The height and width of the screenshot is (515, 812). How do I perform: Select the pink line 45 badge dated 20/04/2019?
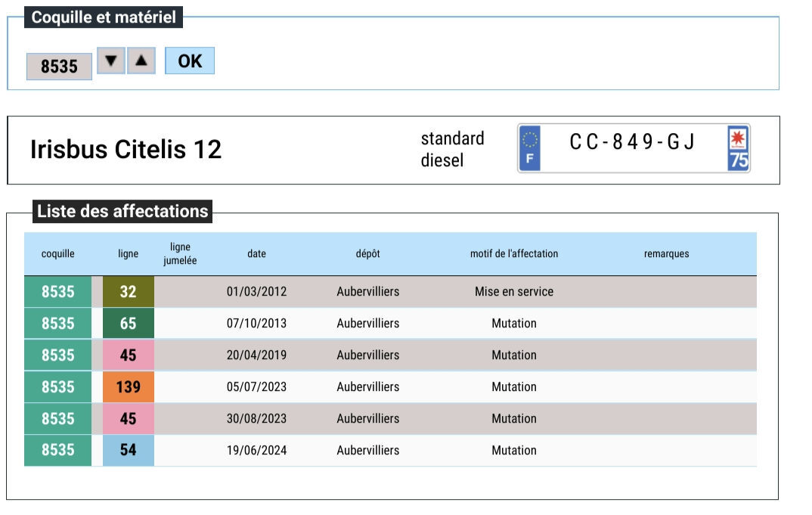129,355
